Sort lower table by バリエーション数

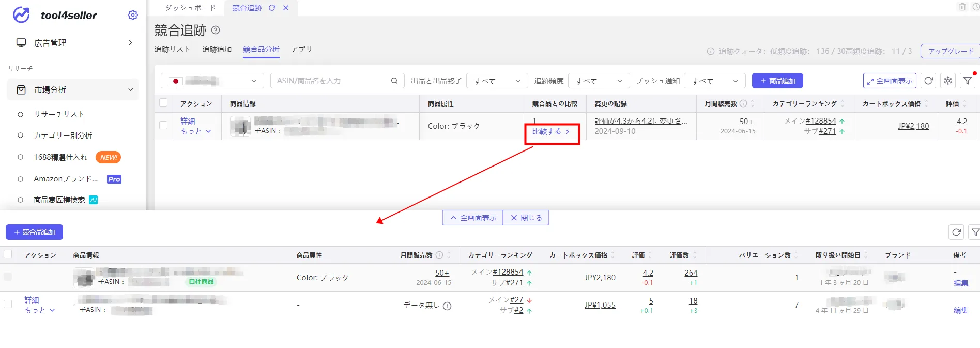pyautogui.click(x=797, y=255)
